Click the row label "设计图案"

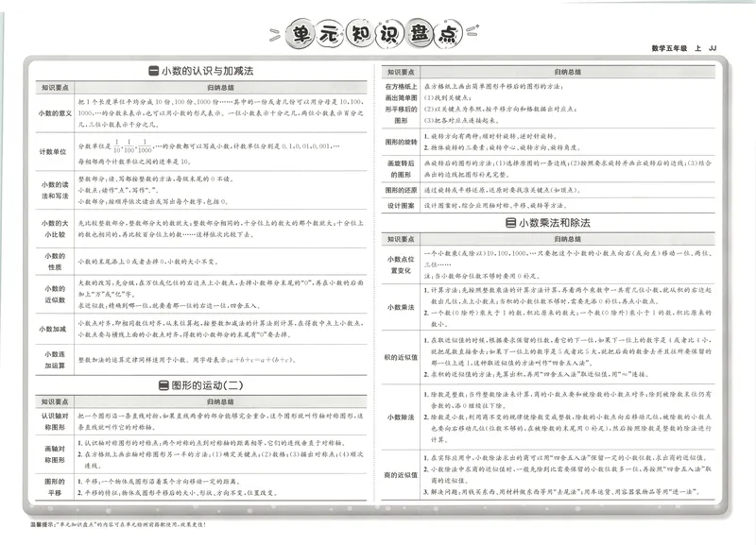pyautogui.click(x=401, y=206)
